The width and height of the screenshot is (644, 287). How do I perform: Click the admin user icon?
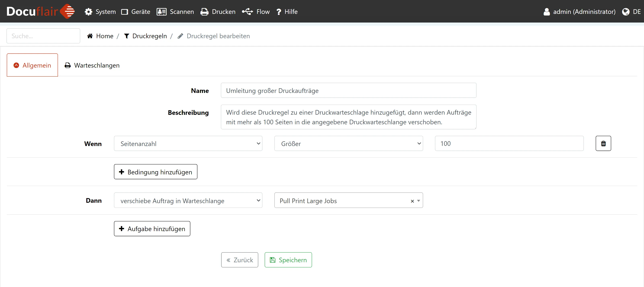pyautogui.click(x=547, y=12)
